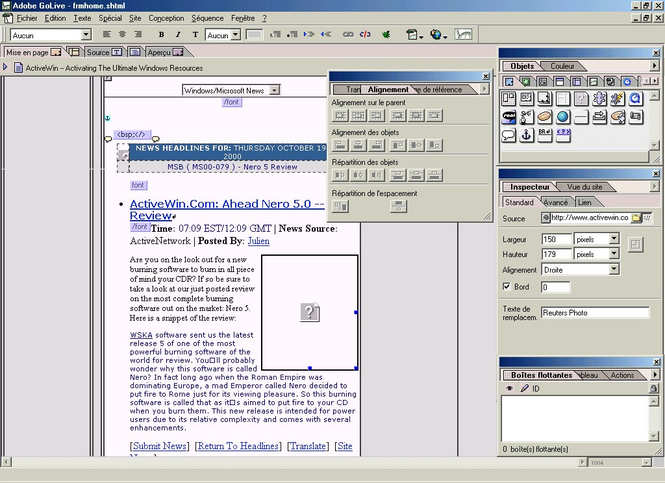Align text right in toolbar
Screen dimensions: 665x483
coord(138,34)
